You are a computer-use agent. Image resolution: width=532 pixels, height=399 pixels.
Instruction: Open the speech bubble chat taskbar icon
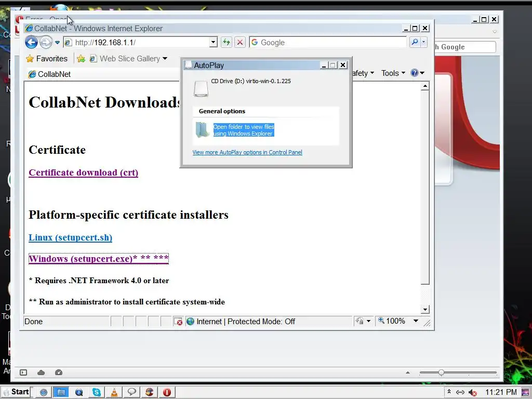[132, 392]
